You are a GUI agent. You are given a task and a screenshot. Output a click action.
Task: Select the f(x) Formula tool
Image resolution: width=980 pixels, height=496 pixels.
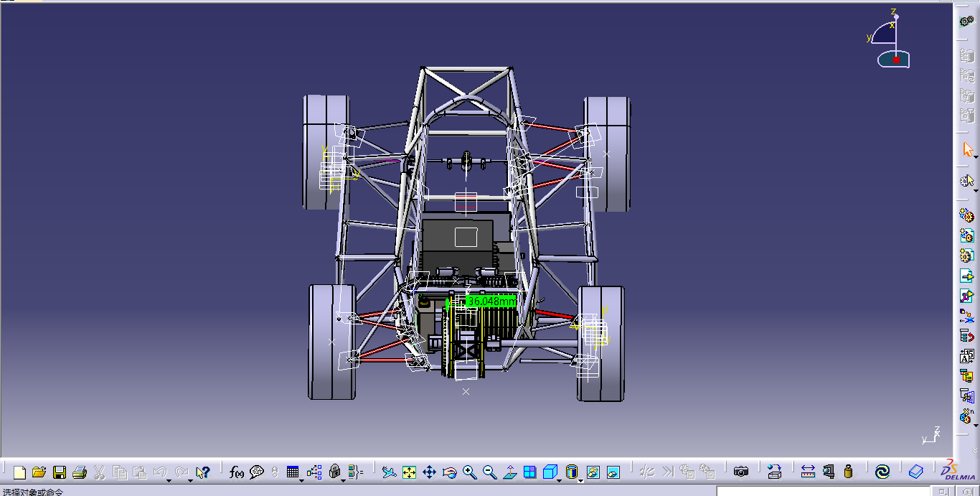coord(235,472)
